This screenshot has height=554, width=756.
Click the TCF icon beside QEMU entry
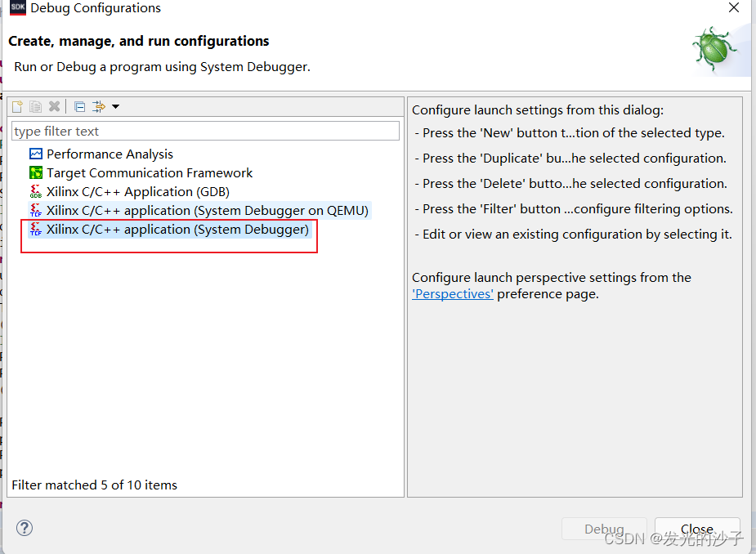36,210
